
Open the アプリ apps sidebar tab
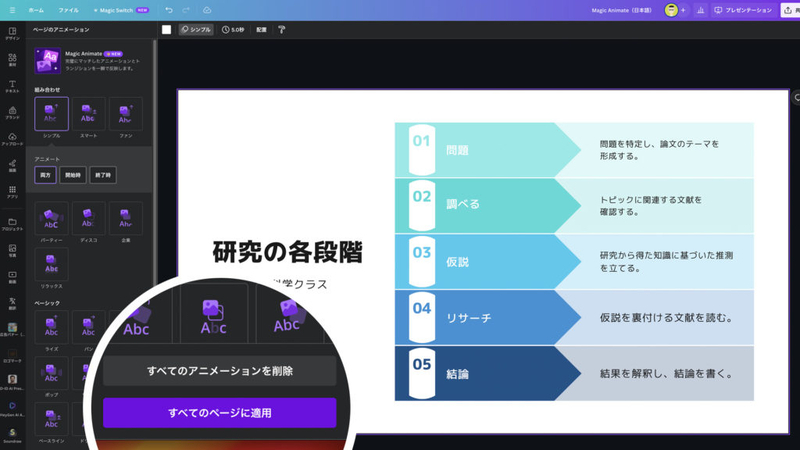(x=12, y=192)
